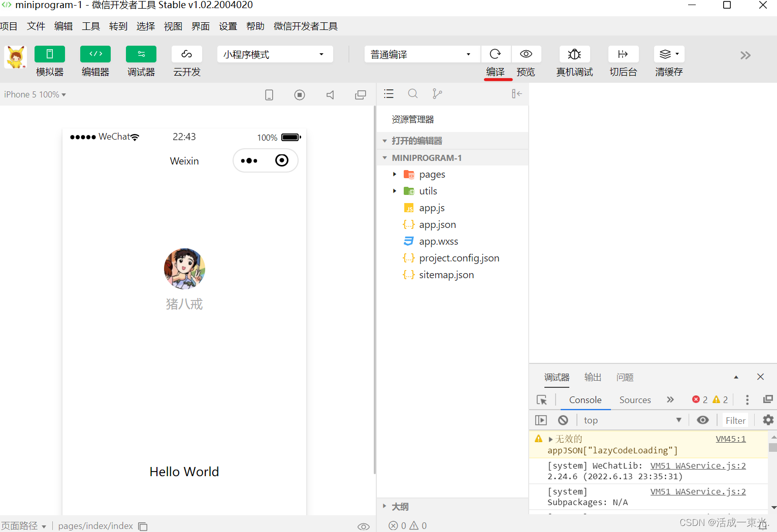
Task: Select the Console tab
Action: click(x=585, y=400)
